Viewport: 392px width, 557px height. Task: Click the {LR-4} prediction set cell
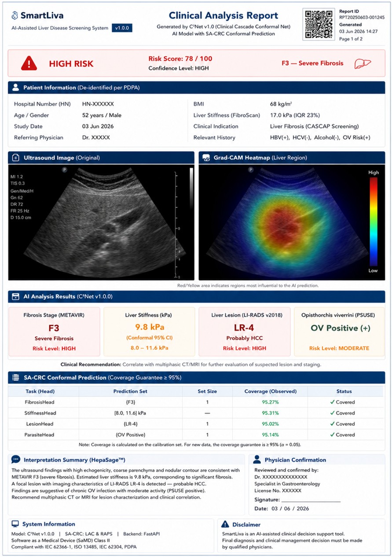click(x=132, y=424)
